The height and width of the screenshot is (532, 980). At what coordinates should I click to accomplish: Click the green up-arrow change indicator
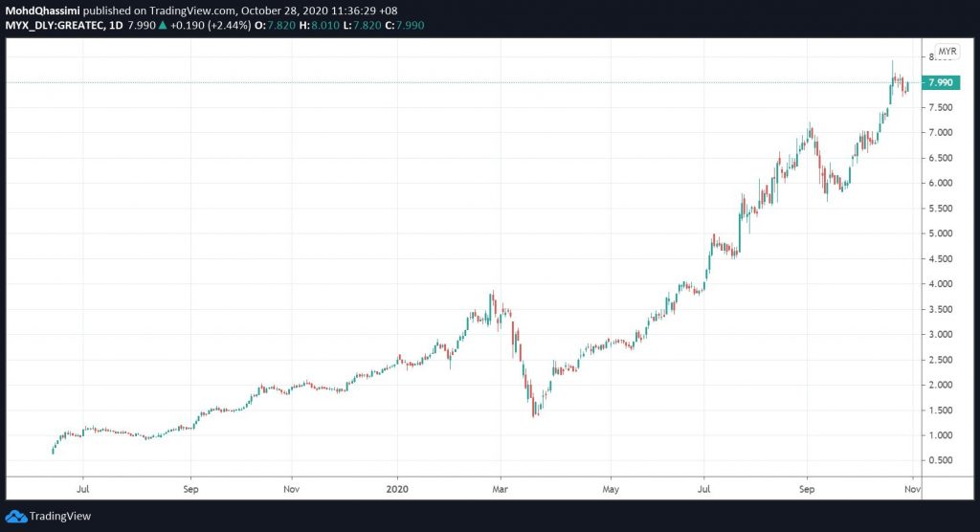162,24
